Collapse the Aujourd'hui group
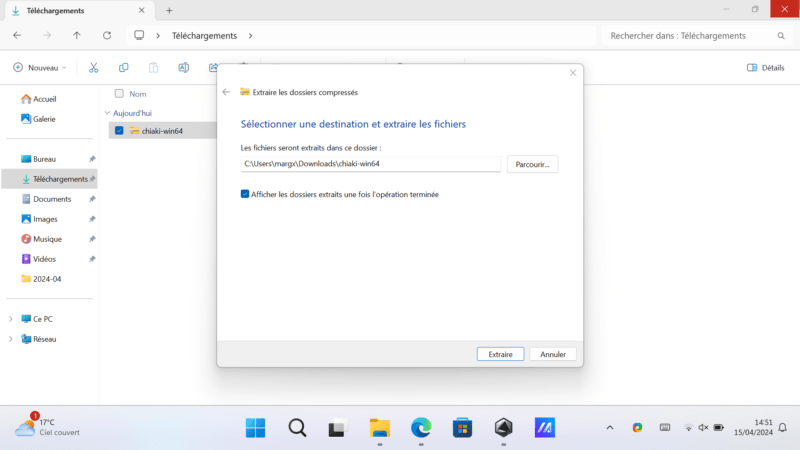800x450 pixels. [x=108, y=113]
